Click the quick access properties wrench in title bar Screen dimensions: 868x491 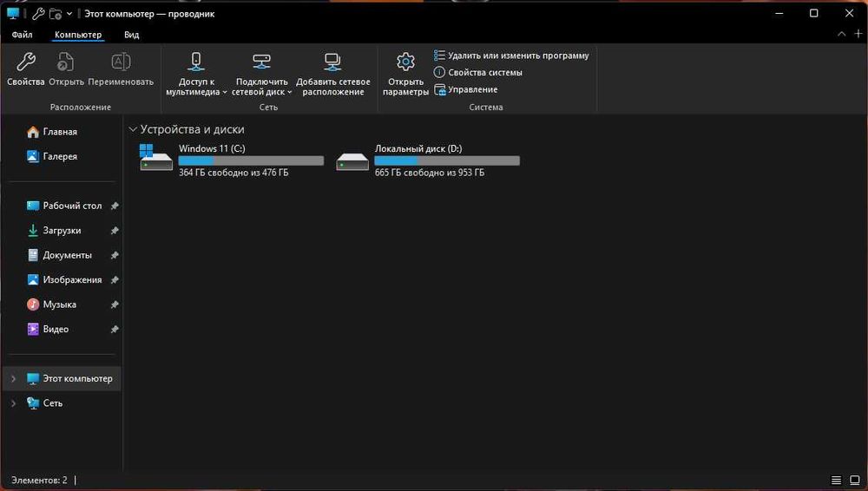pyautogui.click(x=38, y=14)
